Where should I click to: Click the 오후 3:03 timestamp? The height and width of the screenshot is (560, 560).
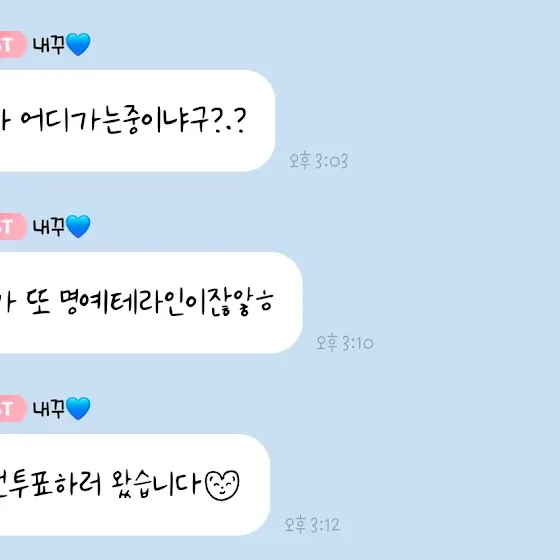click(x=318, y=160)
